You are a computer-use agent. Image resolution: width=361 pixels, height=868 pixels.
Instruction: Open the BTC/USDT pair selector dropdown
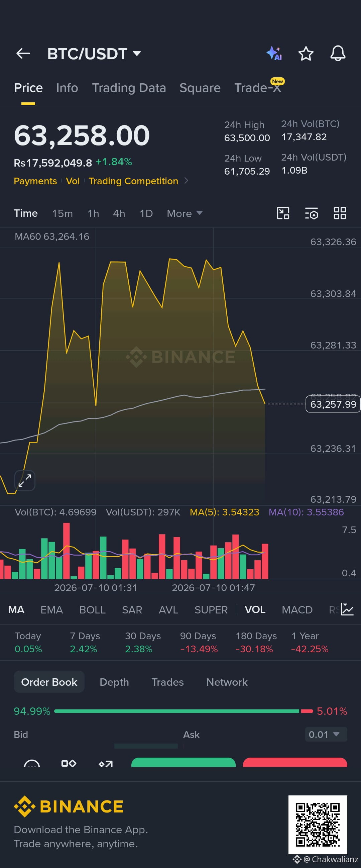pyautogui.click(x=94, y=54)
